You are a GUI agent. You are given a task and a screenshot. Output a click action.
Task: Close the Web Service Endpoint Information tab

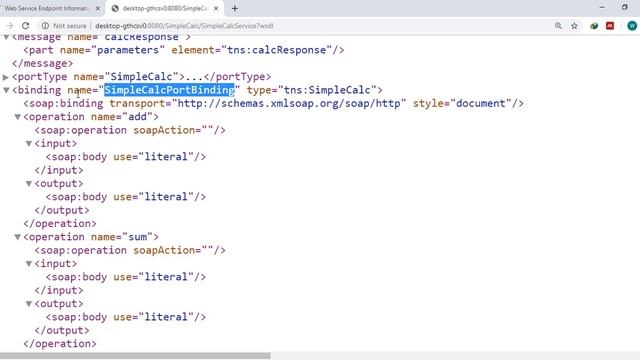click(x=98, y=8)
